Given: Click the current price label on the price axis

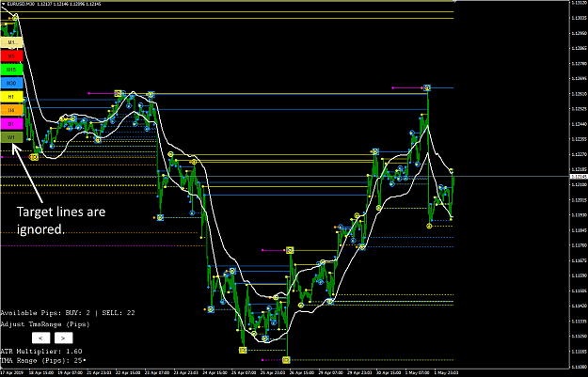Looking at the screenshot, I should click(579, 176).
